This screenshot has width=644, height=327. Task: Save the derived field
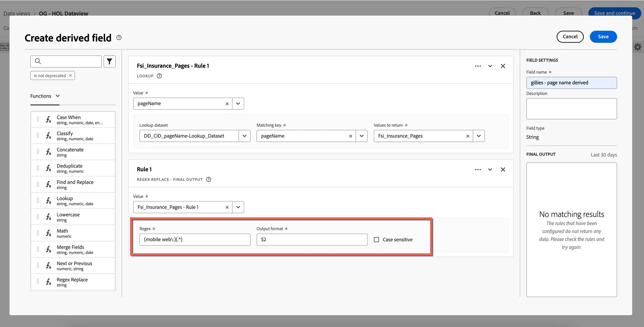tap(603, 37)
